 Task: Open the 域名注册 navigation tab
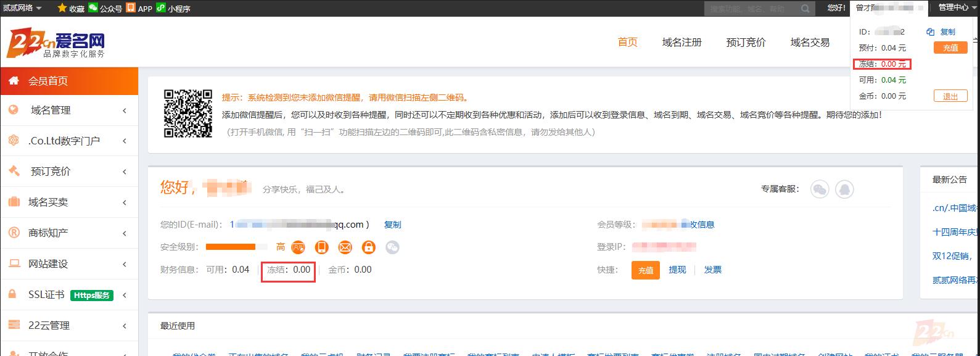tap(682, 42)
